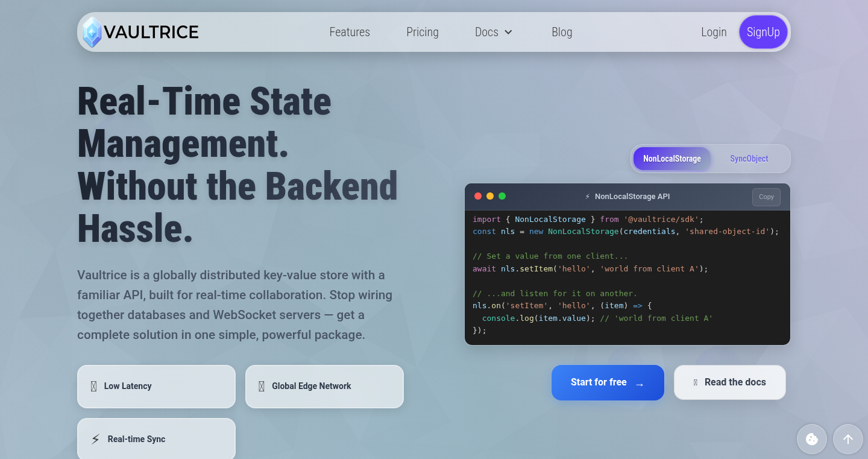Viewport: 868px width, 459px height.
Task: Click the Start for free button
Action: pyautogui.click(x=608, y=382)
